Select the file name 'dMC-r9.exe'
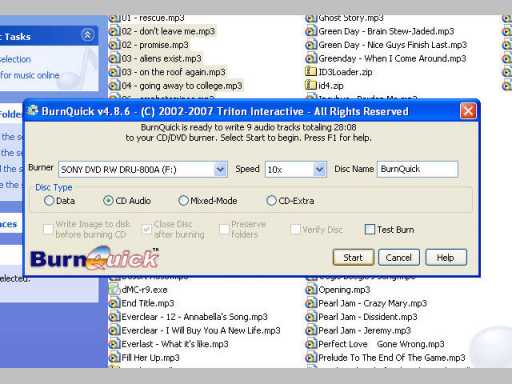Screen dimensions: 512x384 tap(144, 290)
